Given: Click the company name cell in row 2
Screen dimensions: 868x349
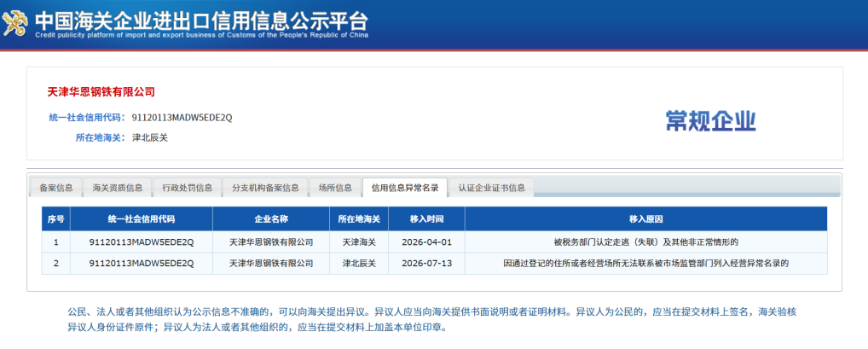Looking at the screenshot, I should coord(271,263).
